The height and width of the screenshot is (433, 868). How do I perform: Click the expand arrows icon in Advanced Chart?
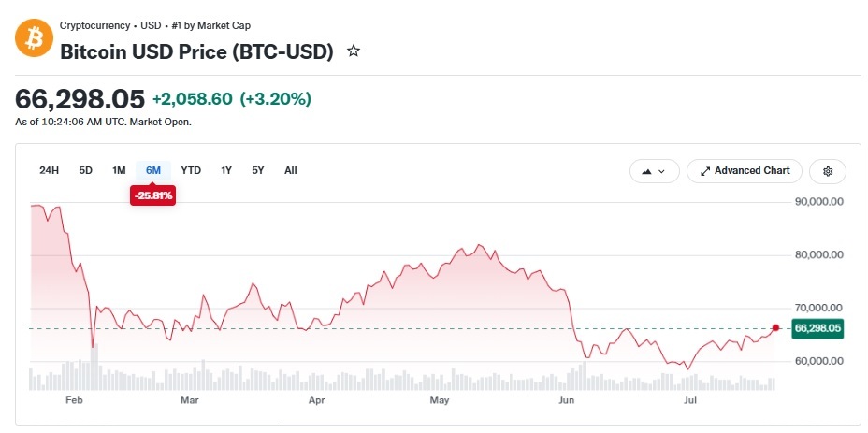(x=704, y=172)
